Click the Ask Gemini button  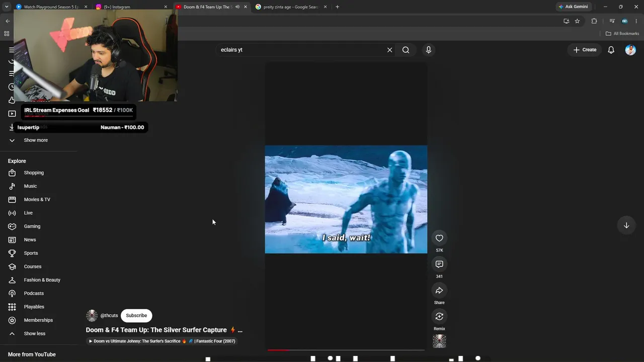pyautogui.click(x=573, y=7)
